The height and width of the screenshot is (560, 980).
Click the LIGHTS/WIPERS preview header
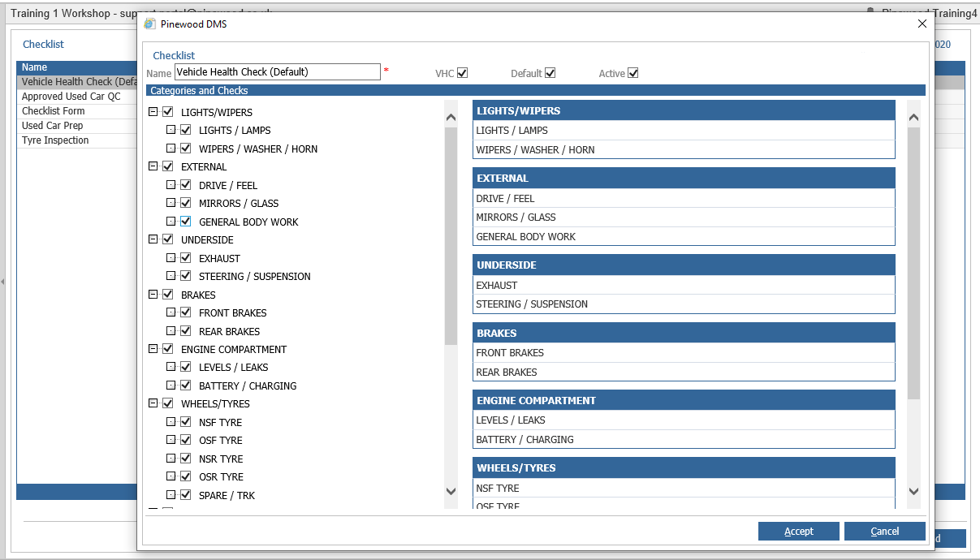point(684,110)
